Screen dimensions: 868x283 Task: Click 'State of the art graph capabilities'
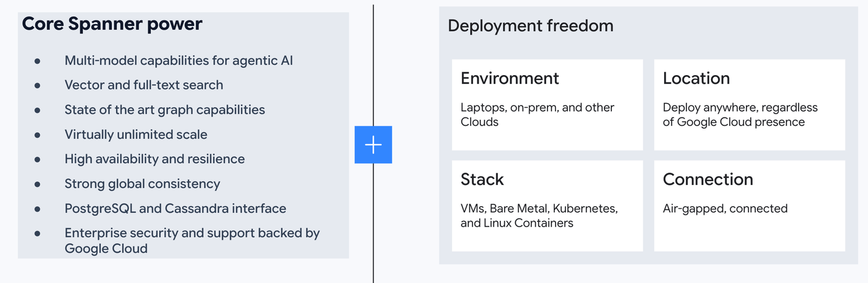coord(165,110)
